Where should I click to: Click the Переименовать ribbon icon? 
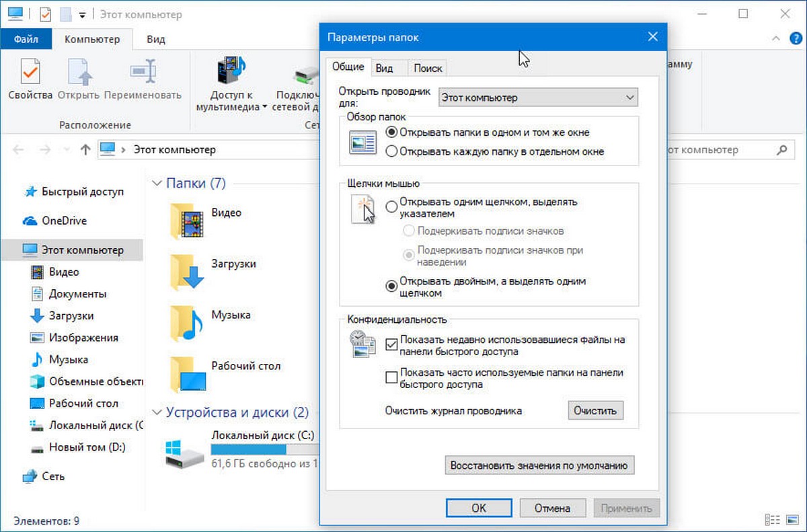(x=143, y=73)
